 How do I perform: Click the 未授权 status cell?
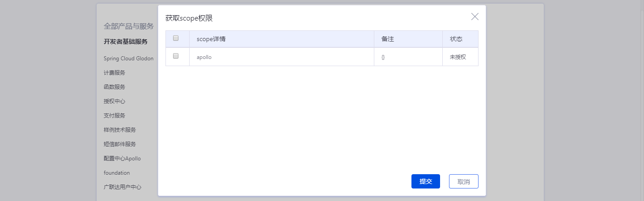[x=458, y=57]
